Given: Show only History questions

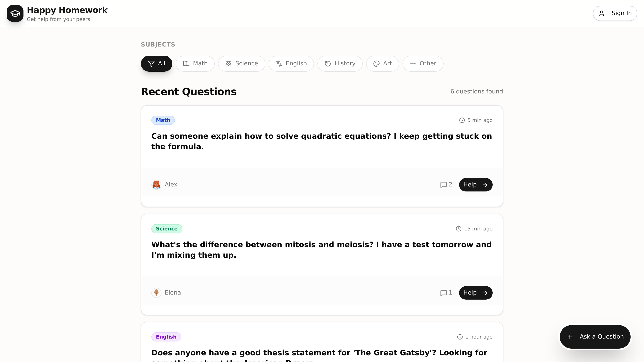Looking at the screenshot, I should click(x=340, y=64).
